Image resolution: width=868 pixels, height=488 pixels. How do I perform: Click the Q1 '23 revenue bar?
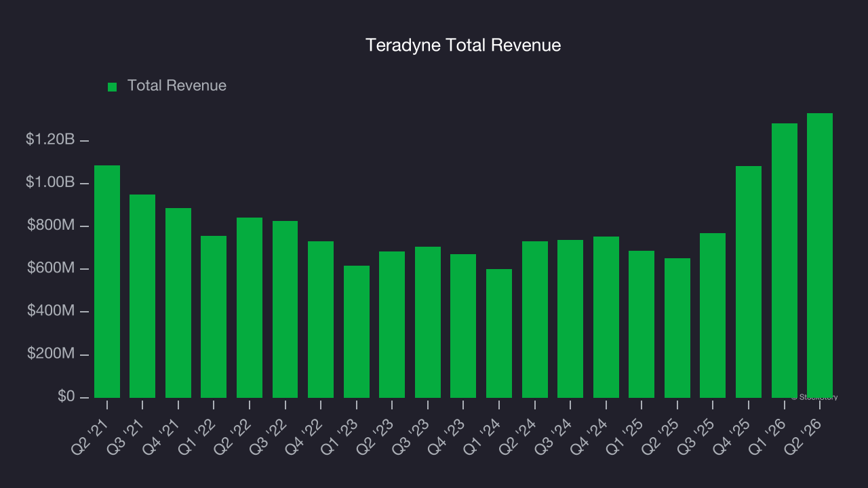coord(357,331)
